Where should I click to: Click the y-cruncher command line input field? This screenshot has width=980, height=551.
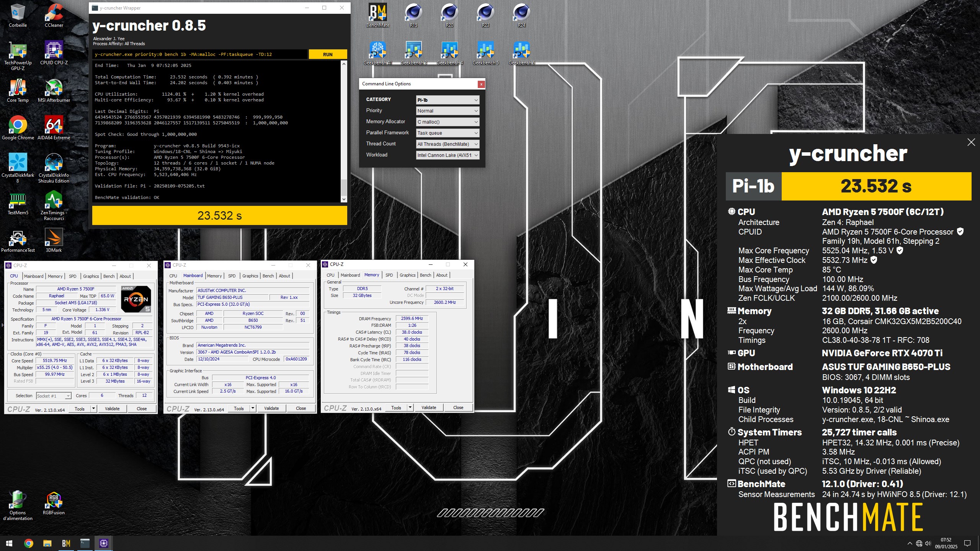[200, 54]
